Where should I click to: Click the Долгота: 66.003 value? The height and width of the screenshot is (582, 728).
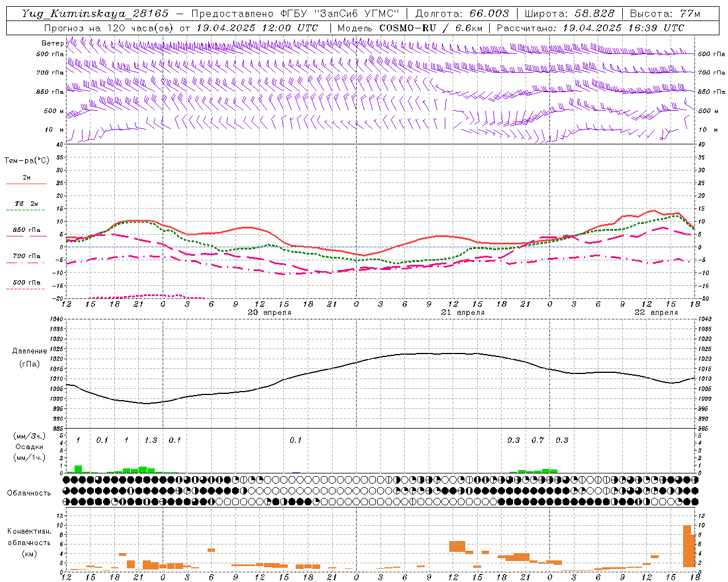(x=462, y=14)
